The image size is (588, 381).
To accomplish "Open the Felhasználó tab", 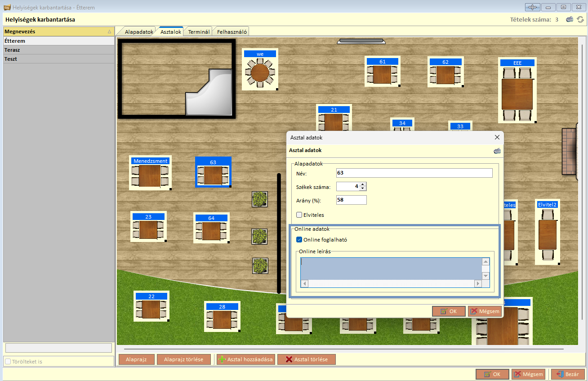I will coord(232,32).
